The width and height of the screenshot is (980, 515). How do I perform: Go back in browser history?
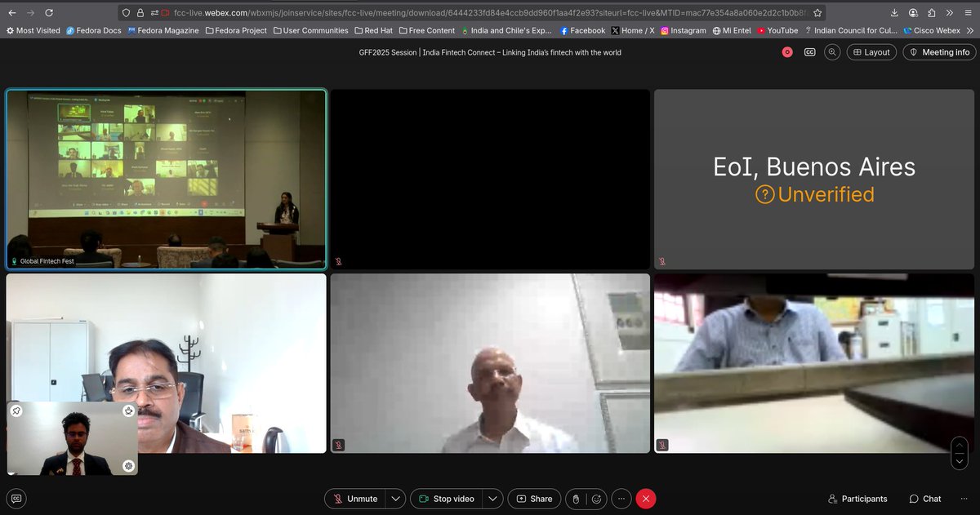[x=11, y=12]
